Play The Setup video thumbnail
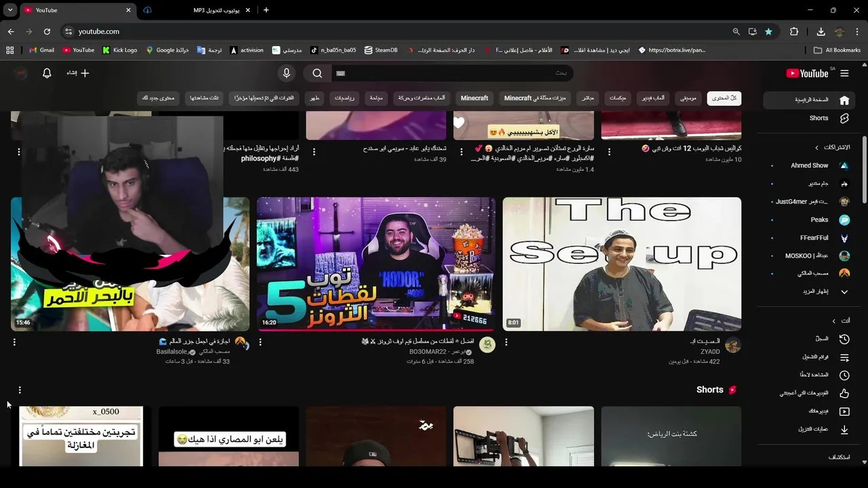 pos(622,264)
